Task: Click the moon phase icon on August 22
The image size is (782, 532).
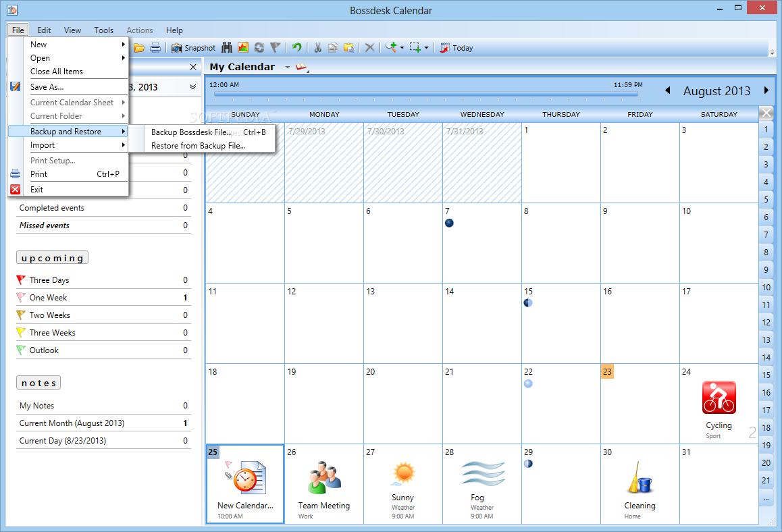Action: [x=528, y=383]
